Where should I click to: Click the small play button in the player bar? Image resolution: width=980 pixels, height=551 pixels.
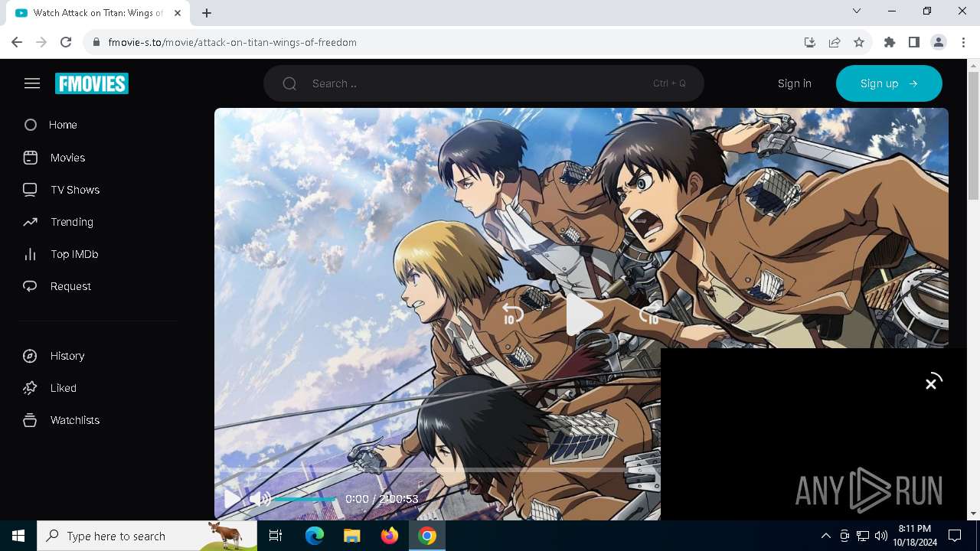(231, 499)
